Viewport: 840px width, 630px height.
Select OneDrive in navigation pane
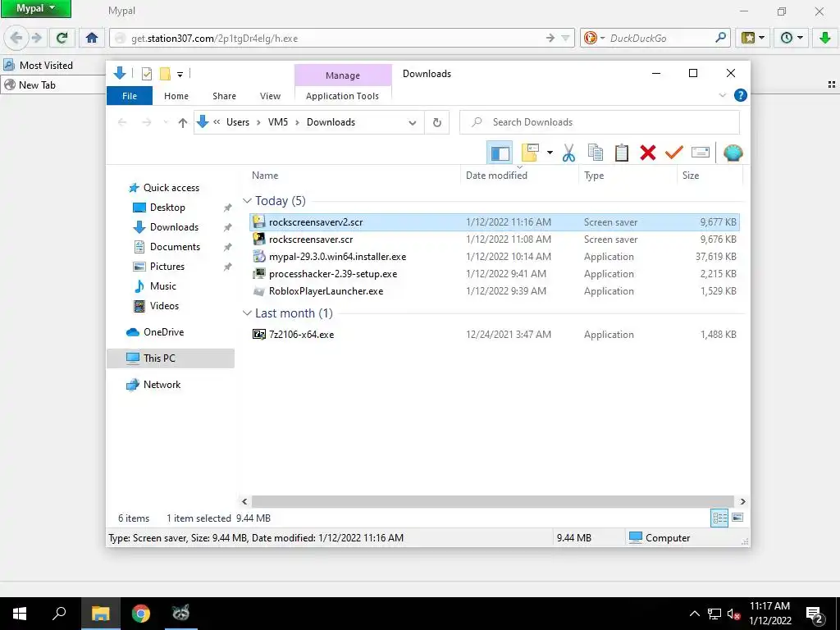point(163,332)
